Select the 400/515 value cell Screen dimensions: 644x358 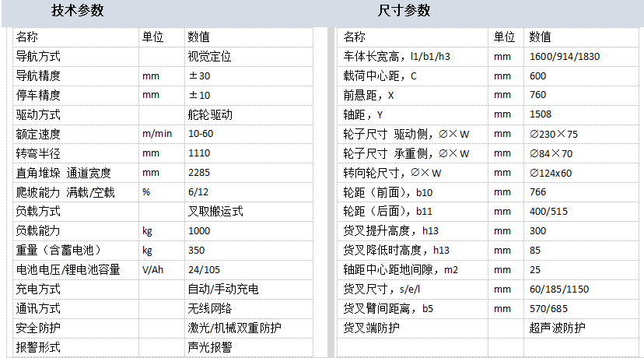(x=581, y=211)
